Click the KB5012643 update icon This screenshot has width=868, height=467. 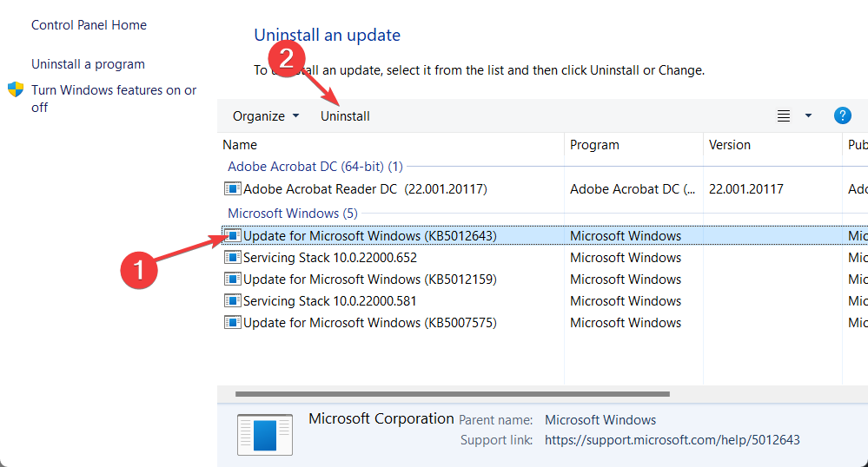(232, 236)
